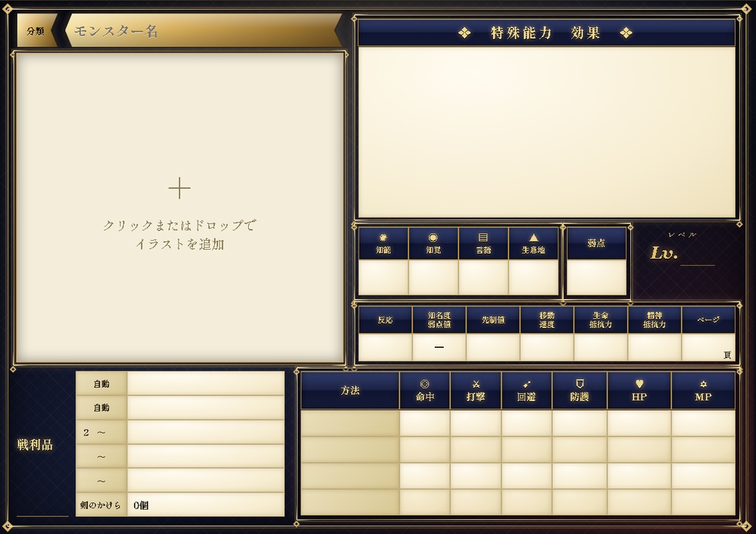
Task: Select the loot field beside second 自動
Action: [x=206, y=408]
